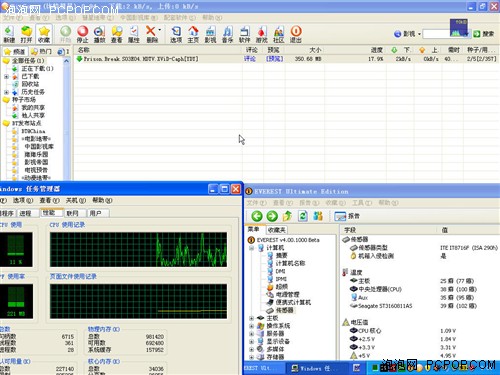
Task: Click the 主页 (Home) house icon
Action: [193, 34]
